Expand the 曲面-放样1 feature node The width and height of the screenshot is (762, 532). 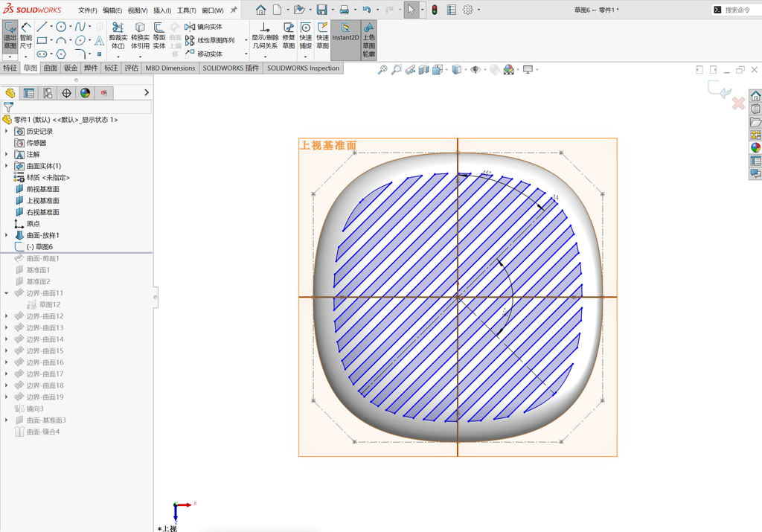(6, 235)
